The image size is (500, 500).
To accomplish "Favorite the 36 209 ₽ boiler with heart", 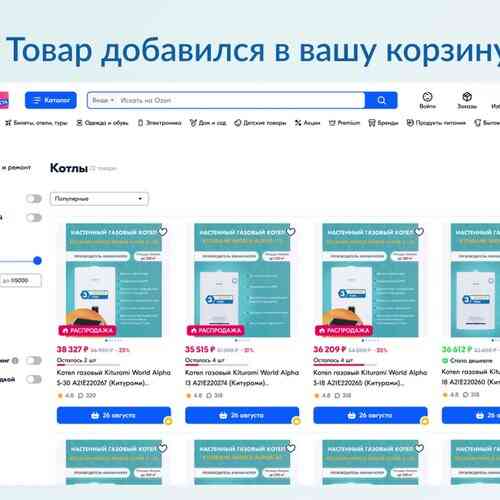I will click(419, 231).
